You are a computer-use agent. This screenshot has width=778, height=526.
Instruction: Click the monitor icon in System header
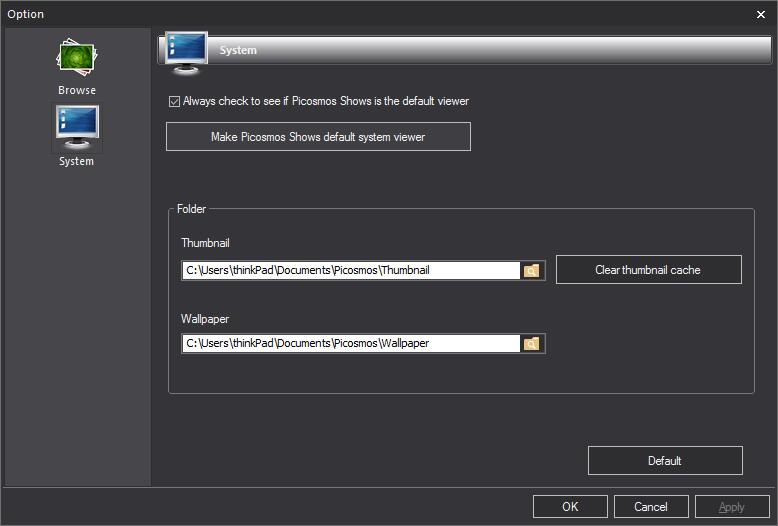tap(187, 51)
